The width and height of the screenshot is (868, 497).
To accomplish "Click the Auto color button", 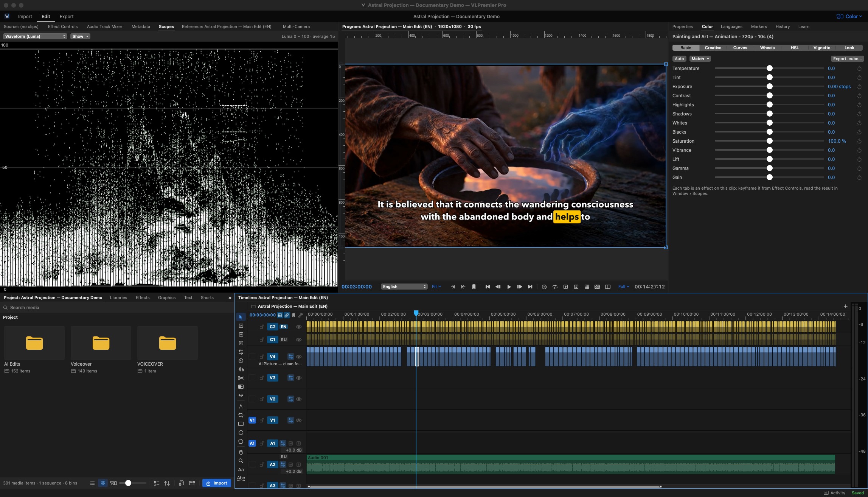I will pos(679,59).
